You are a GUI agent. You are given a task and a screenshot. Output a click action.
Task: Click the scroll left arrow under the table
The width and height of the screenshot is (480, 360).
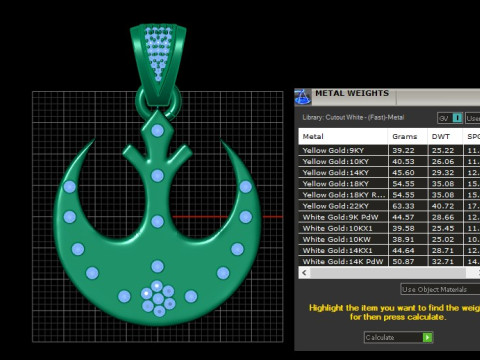coord(304,273)
